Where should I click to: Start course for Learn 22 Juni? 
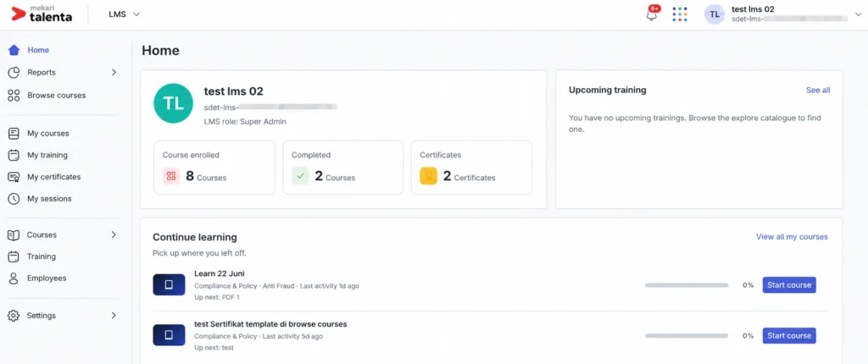coord(789,285)
